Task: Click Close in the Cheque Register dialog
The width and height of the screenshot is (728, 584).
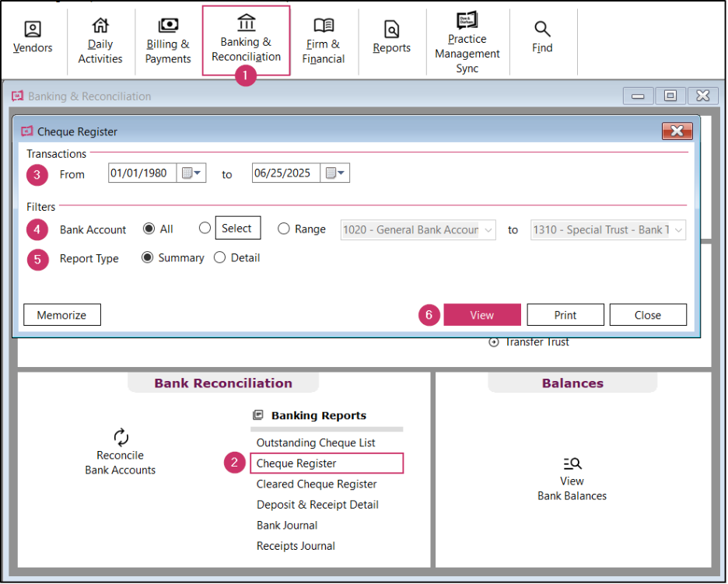Action: tap(648, 315)
